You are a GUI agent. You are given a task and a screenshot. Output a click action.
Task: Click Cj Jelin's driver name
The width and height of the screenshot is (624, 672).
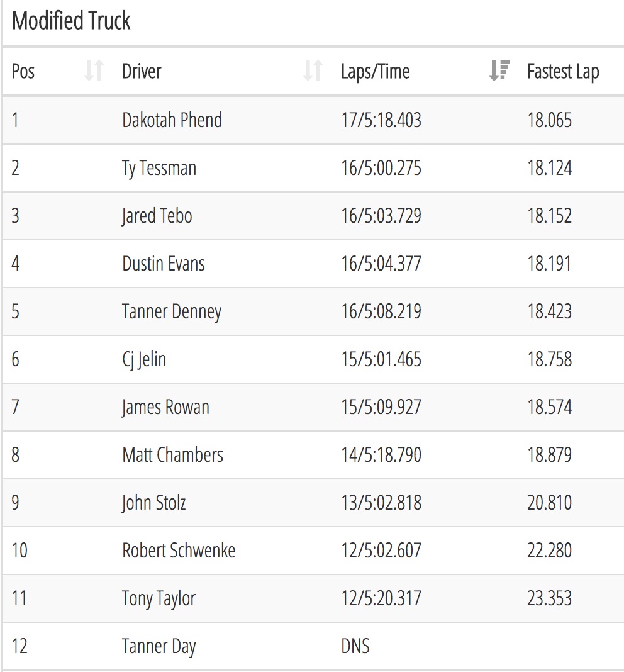144,359
